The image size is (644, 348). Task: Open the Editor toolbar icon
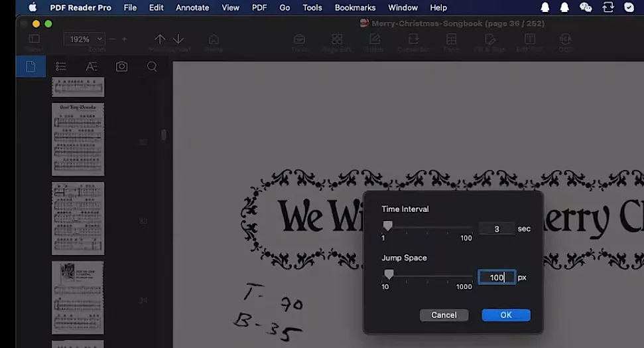coord(375,39)
